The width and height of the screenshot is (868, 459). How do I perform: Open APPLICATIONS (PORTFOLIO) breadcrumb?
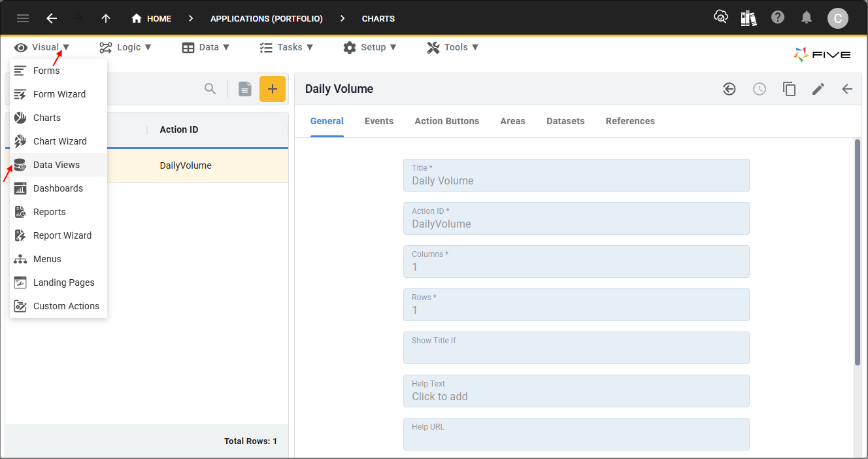point(267,18)
